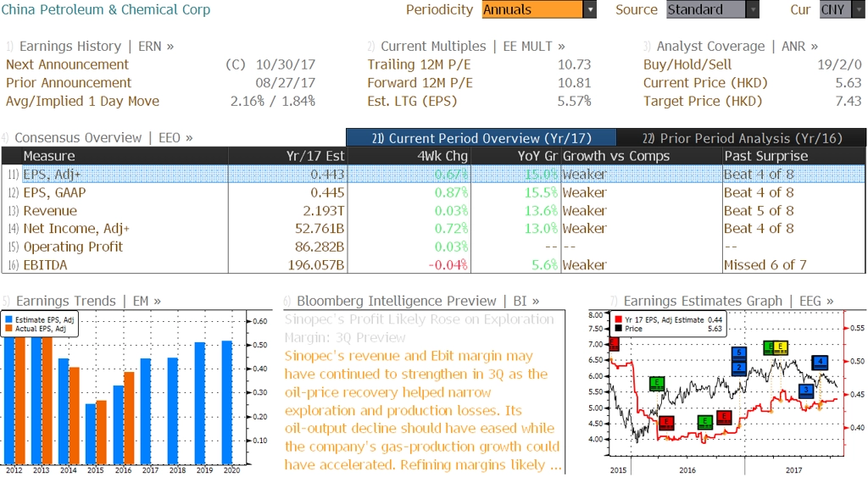
Task: Click the green E marker at the 4.50 price level
Action: (x=704, y=422)
